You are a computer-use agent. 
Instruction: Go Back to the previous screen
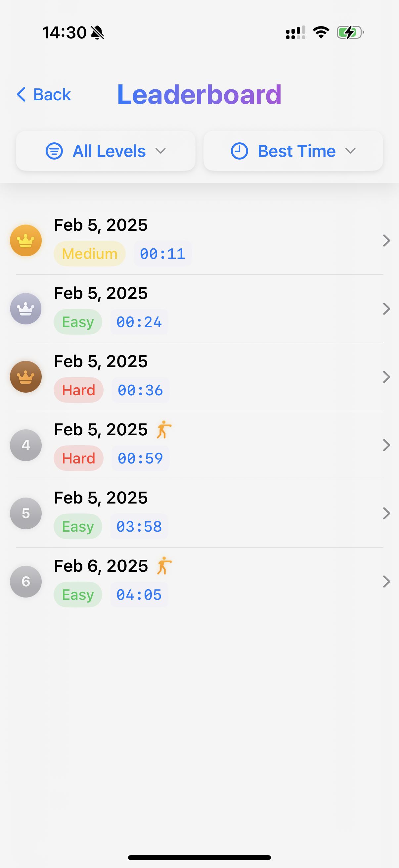point(44,94)
